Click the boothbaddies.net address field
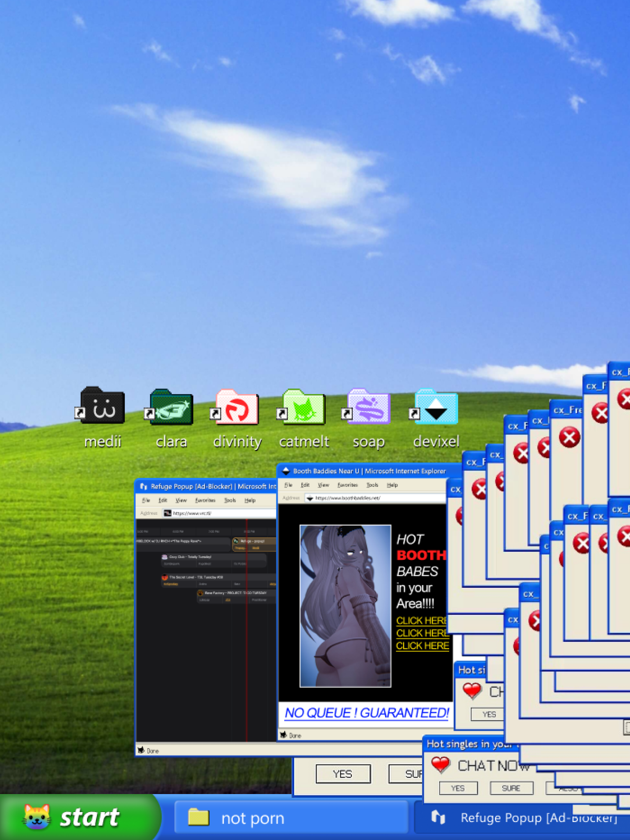Screen dimensions: 630x840 click(375, 498)
